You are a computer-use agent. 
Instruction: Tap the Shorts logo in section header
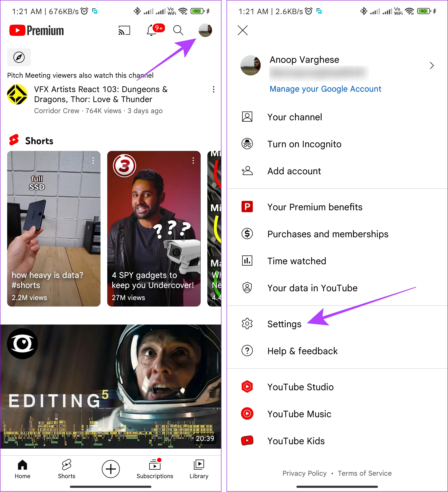click(14, 140)
